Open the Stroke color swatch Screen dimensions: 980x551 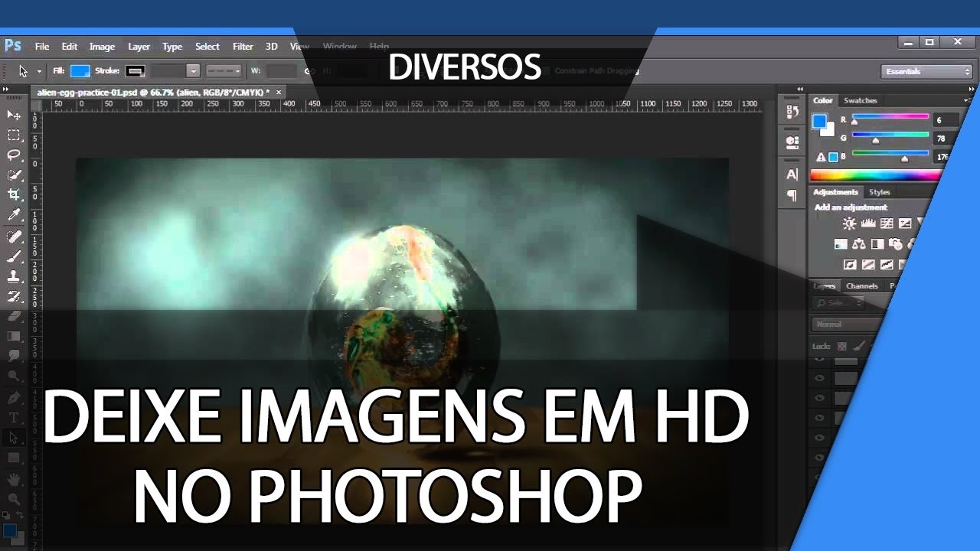(135, 71)
